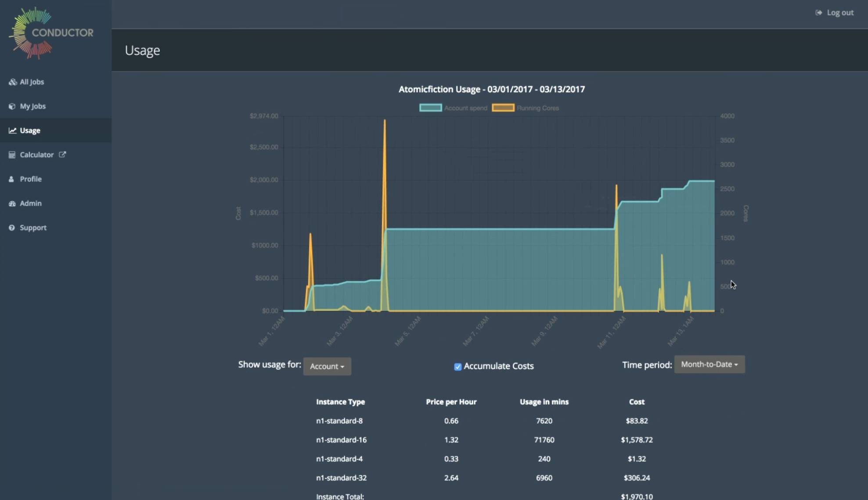The image size is (868, 500).
Task: Click the 2.64 price per hour value
Action: coord(451,478)
